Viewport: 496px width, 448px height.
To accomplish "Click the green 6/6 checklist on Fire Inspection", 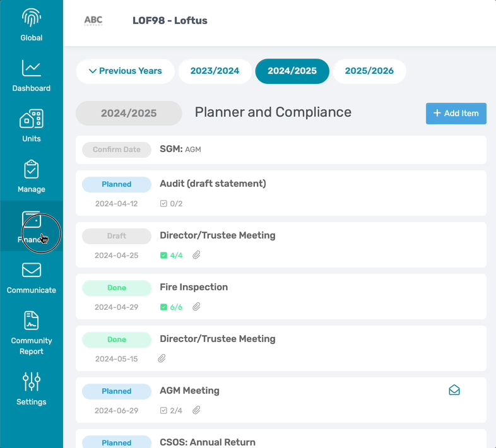I will coord(171,307).
